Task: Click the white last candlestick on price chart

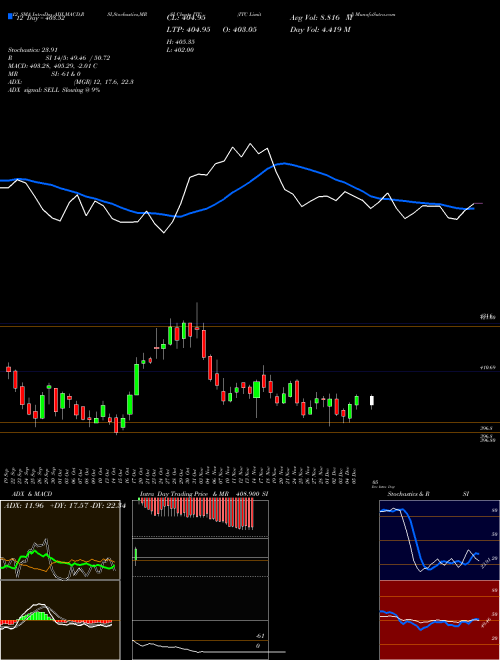Action: [x=372, y=401]
